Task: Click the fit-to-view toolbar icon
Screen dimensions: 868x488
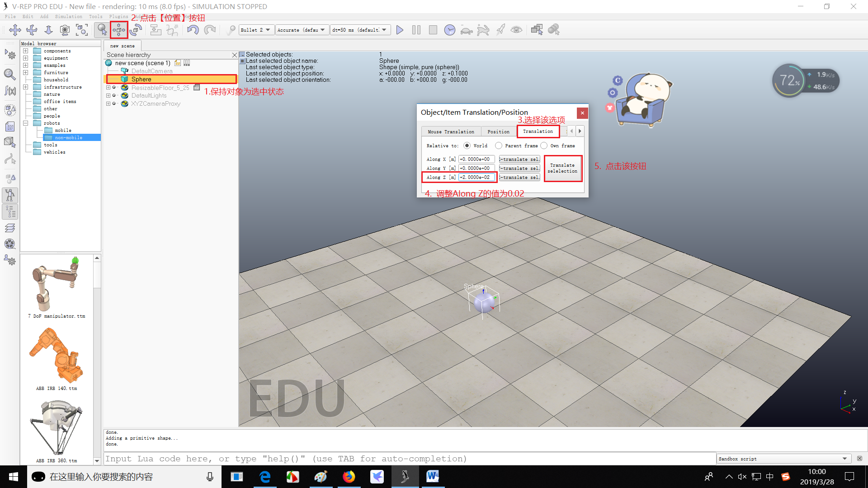Action: tap(82, 30)
